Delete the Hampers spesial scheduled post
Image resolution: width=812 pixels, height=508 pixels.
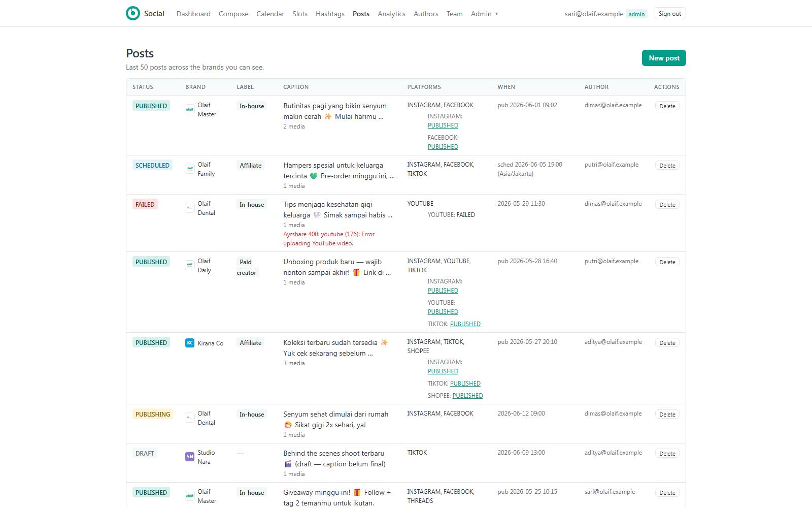pyautogui.click(x=667, y=166)
